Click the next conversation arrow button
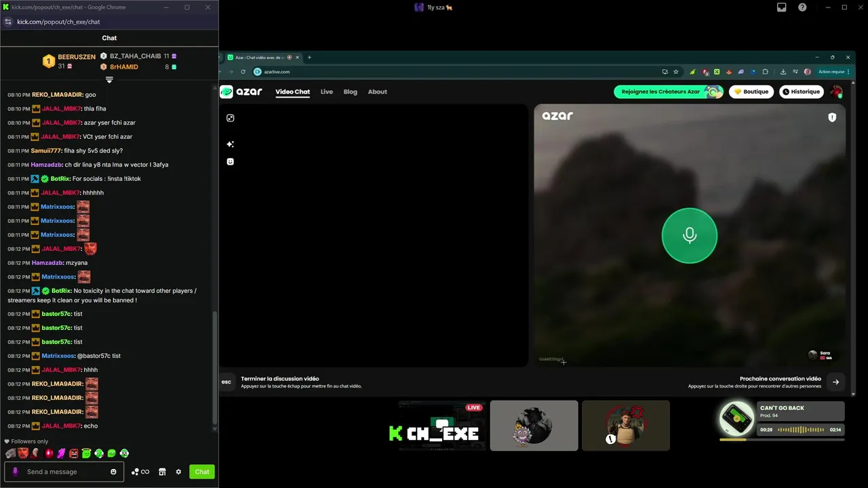Screen dimensions: 868x488 835,382
